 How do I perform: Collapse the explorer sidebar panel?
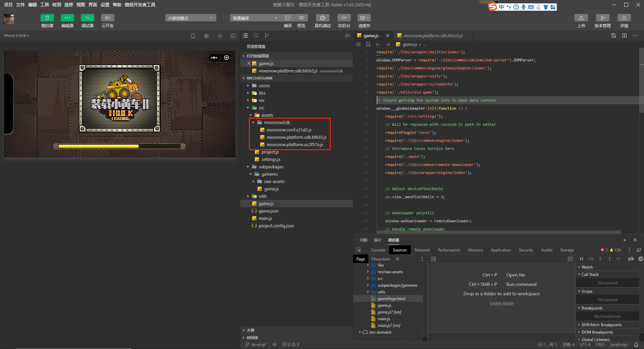click(348, 36)
